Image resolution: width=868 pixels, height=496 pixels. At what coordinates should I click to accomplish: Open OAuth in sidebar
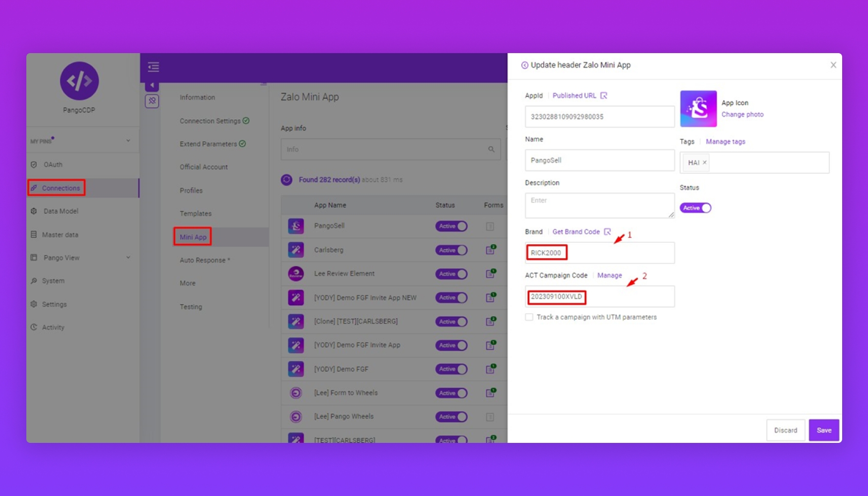click(53, 165)
